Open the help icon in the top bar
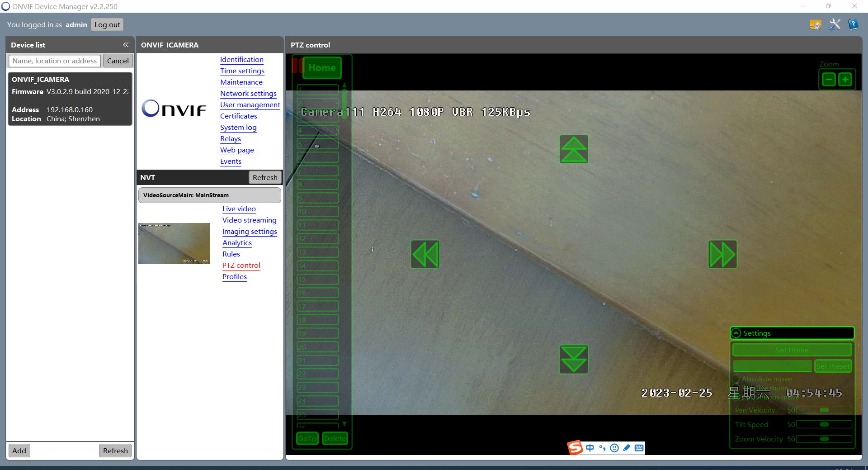Image resolution: width=868 pixels, height=470 pixels. point(853,24)
